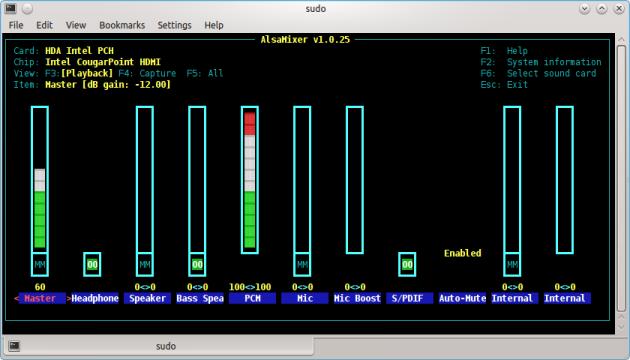Click the first Internal volume bar
630x360 pixels.
coord(512,180)
